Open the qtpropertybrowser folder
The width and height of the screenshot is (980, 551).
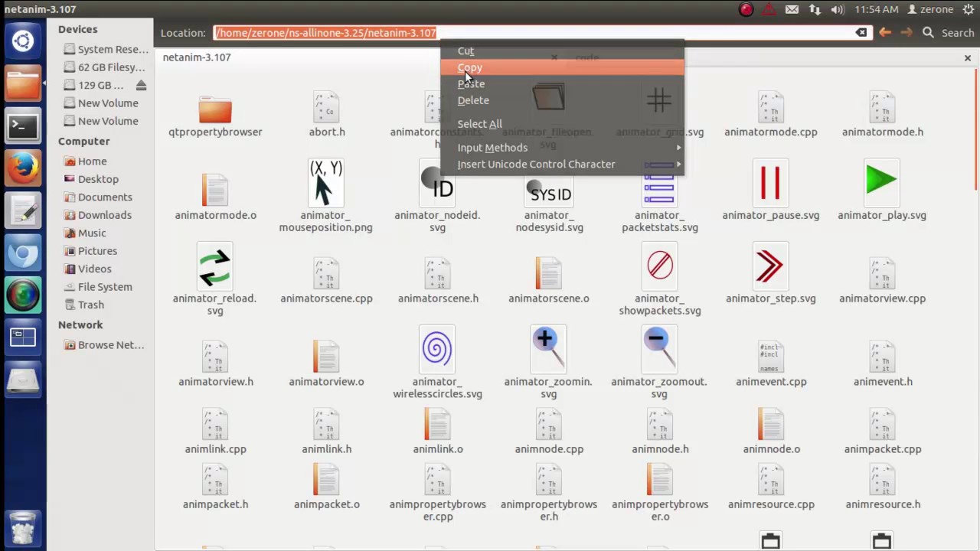click(x=215, y=109)
